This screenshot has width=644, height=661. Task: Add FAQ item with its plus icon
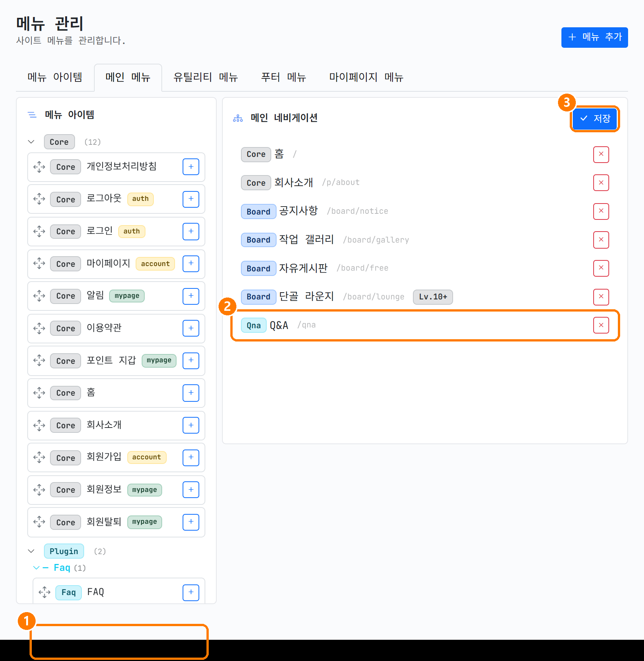point(191,592)
